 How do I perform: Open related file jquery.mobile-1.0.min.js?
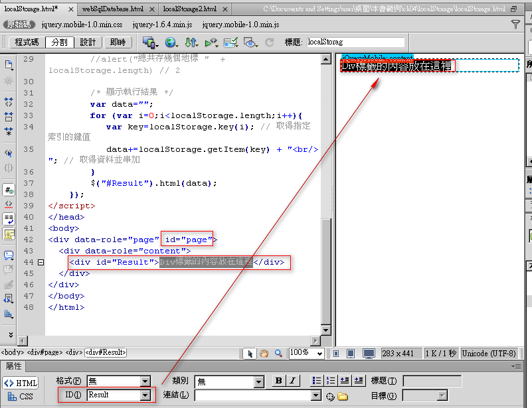click(x=240, y=25)
